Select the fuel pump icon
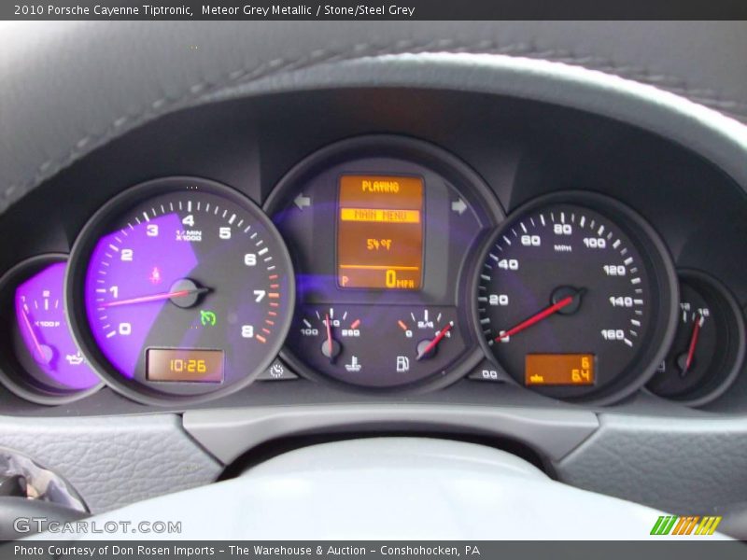This screenshot has width=747, height=560. tap(402, 362)
